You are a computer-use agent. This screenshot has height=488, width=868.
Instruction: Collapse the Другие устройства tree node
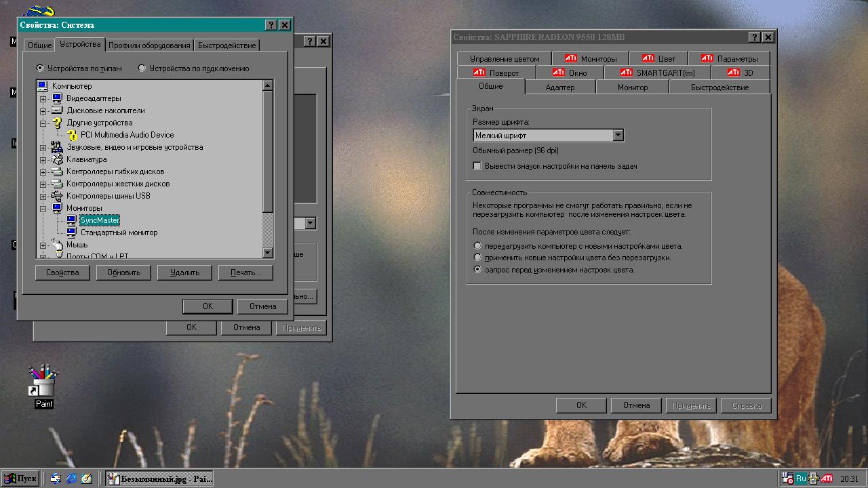43,123
